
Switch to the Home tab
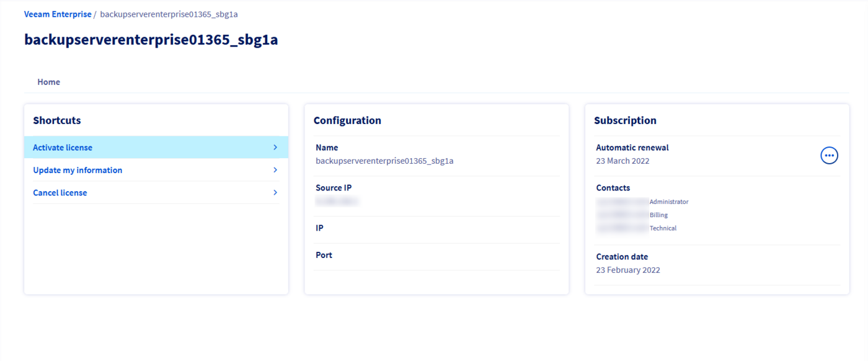(48, 81)
